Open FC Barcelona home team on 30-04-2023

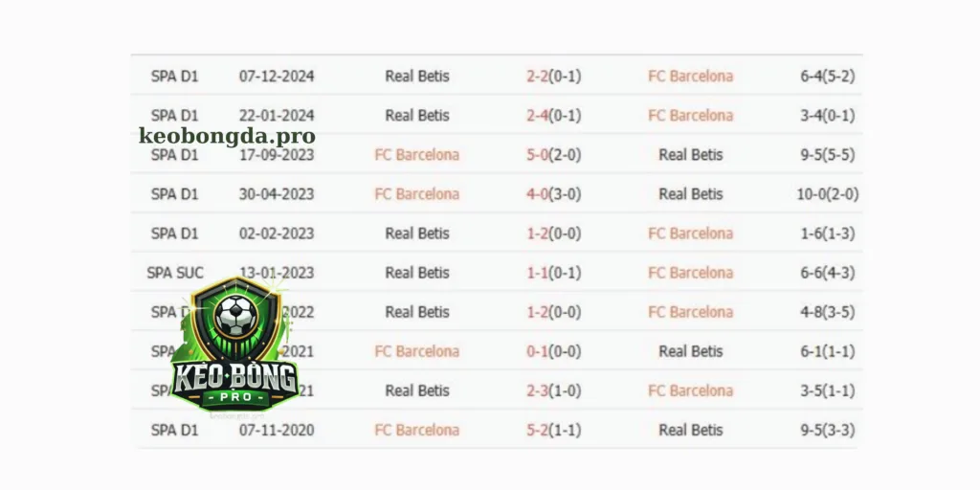[x=416, y=194]
